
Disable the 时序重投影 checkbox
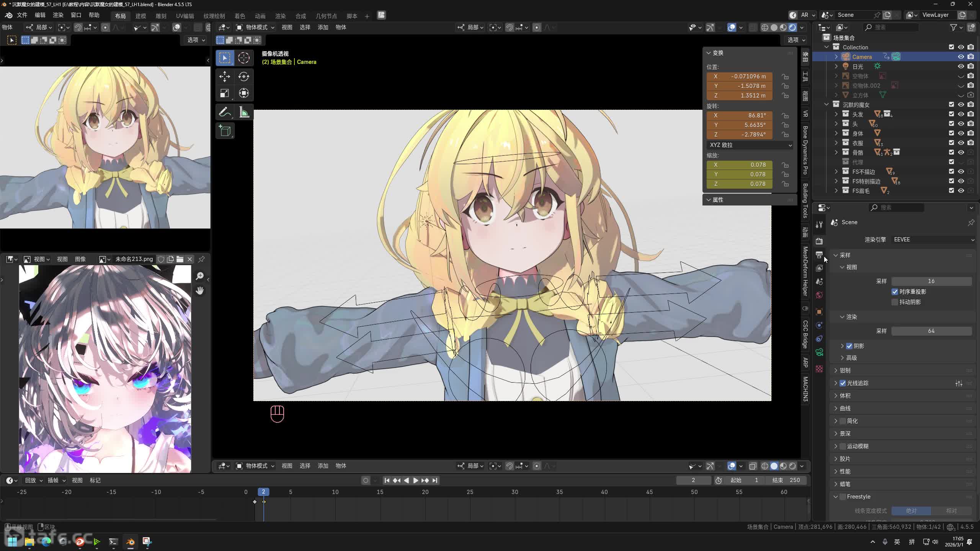pos(895,292)
